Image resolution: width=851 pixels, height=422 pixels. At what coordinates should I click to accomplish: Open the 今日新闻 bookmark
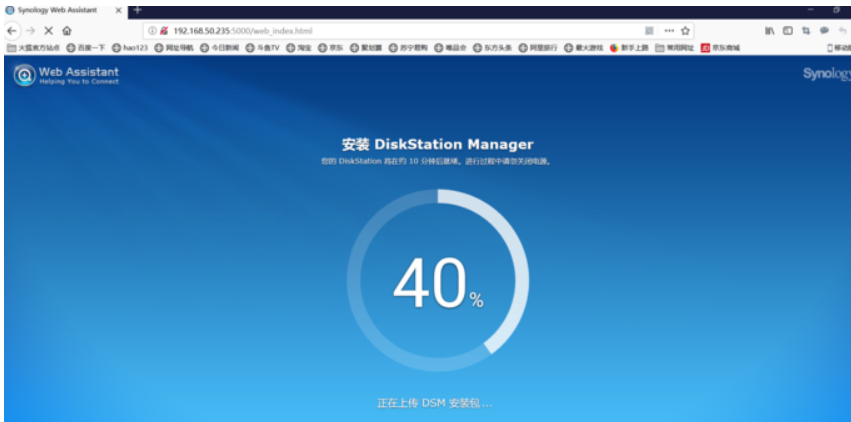pyautogui.click(x=219, y=48)
